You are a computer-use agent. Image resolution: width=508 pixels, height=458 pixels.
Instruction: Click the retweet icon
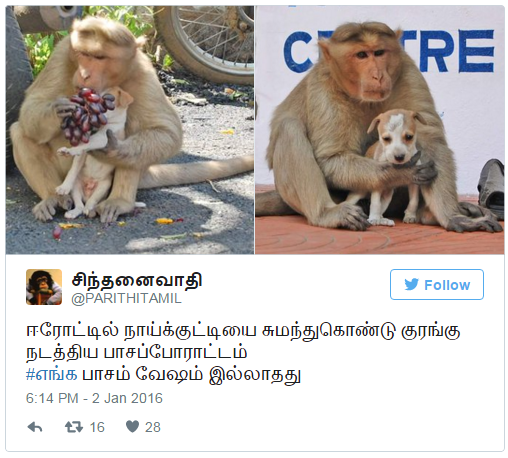(74, 427)
